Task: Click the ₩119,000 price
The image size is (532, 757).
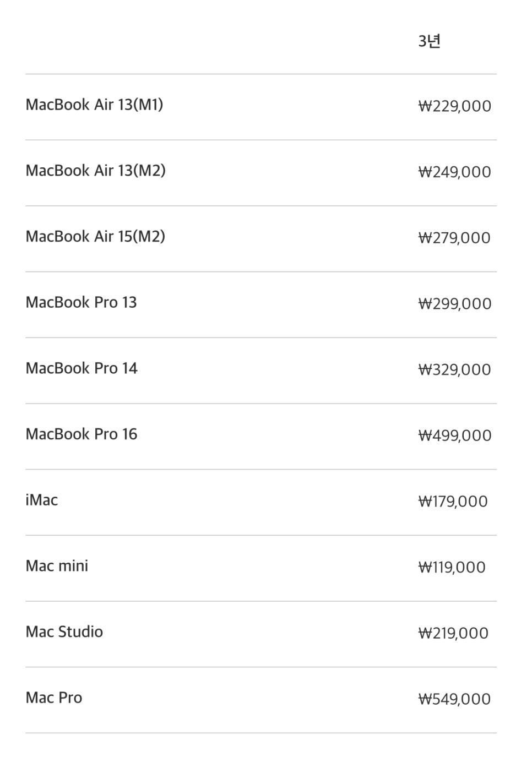Action: (x=452, y=567)
